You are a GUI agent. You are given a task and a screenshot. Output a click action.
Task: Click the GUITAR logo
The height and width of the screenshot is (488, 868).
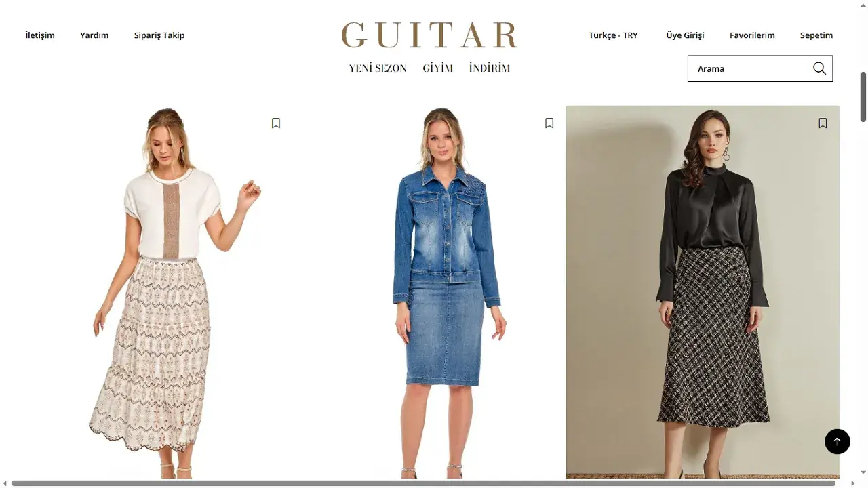(429, 35)
